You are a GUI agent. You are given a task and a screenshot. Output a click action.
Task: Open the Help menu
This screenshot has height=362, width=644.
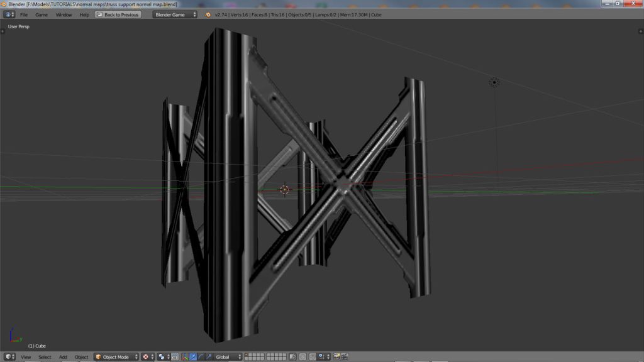click(x=84, y=14)
